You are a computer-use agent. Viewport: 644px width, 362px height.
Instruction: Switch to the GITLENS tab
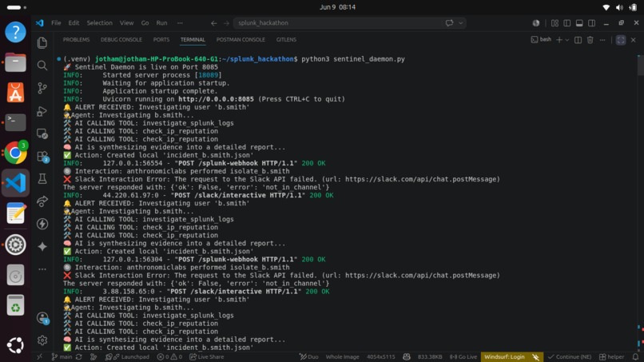click(x=286, y=40)
